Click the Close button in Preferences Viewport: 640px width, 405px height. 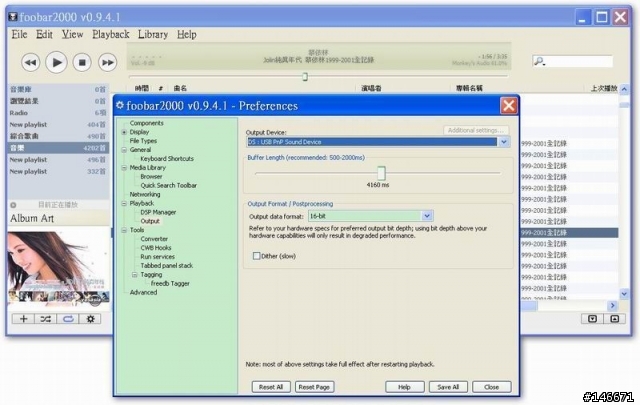pos(491,387)
